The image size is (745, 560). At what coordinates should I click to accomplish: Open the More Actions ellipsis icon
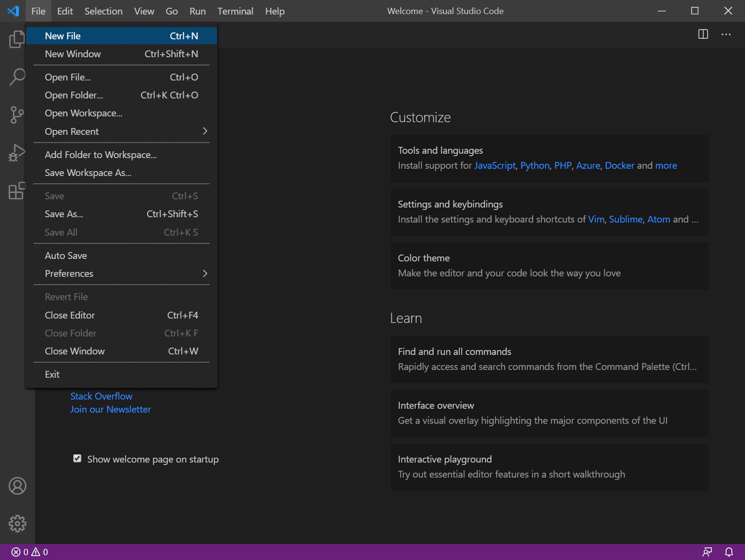pyautogui.click(x=726, y=34)
